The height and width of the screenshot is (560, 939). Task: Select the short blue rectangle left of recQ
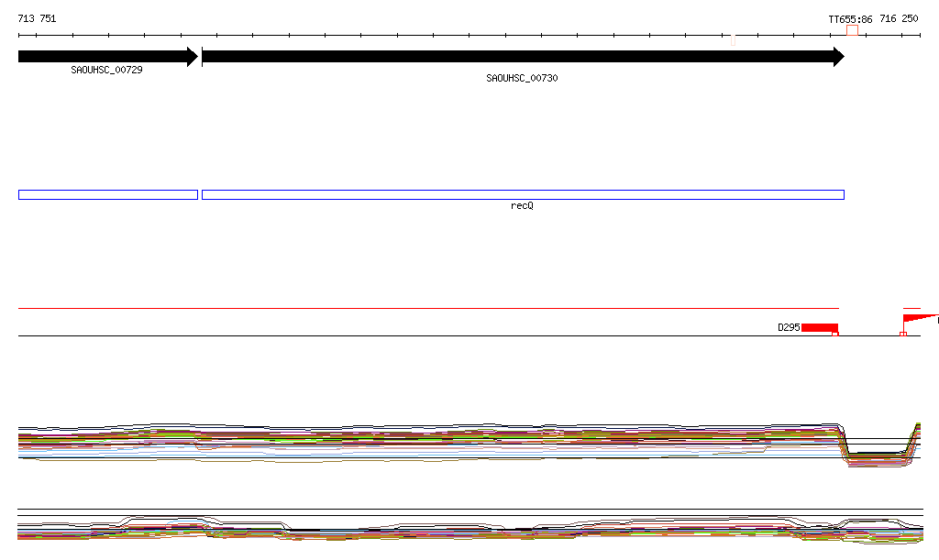(107, 194)
